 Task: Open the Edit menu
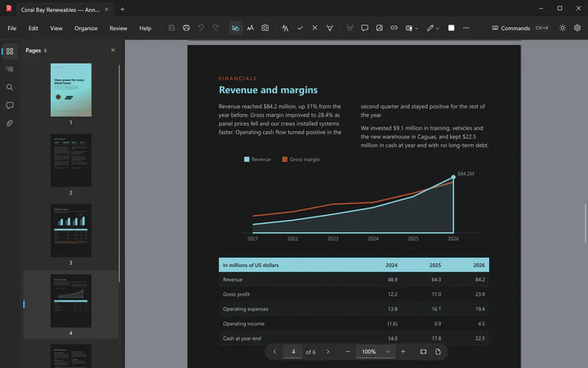tap(33, 28)
